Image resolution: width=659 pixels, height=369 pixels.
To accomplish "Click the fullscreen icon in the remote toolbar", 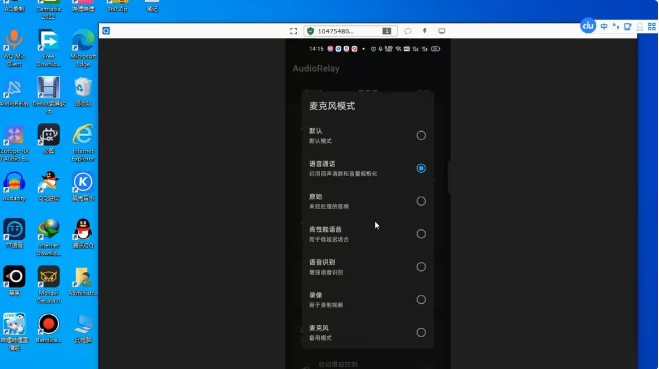I will pyautogui.click(x=293, y=31).
